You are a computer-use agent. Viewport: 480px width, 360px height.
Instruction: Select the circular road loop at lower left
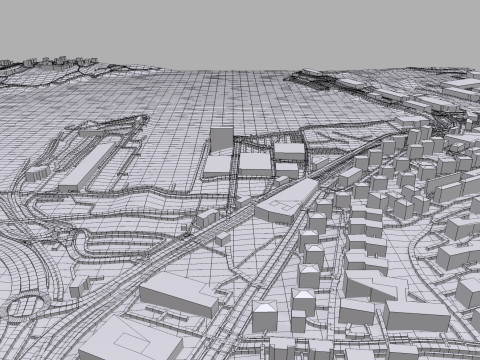[x=24, y=307]
